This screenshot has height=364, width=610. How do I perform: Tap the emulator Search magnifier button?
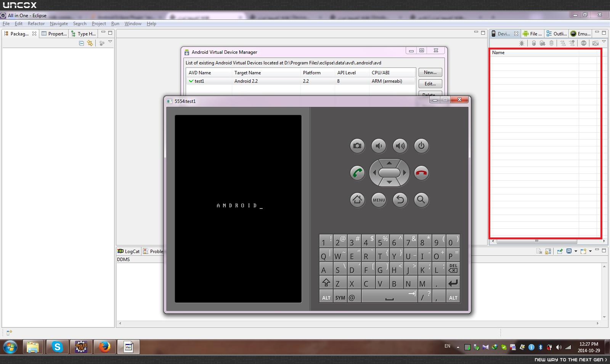[x=421, y=200]
